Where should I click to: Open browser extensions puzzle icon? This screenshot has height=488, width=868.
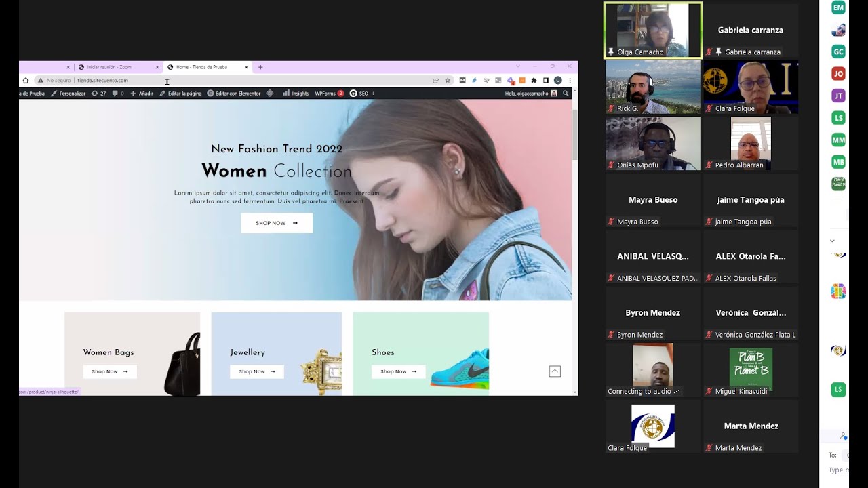point(534,80)
